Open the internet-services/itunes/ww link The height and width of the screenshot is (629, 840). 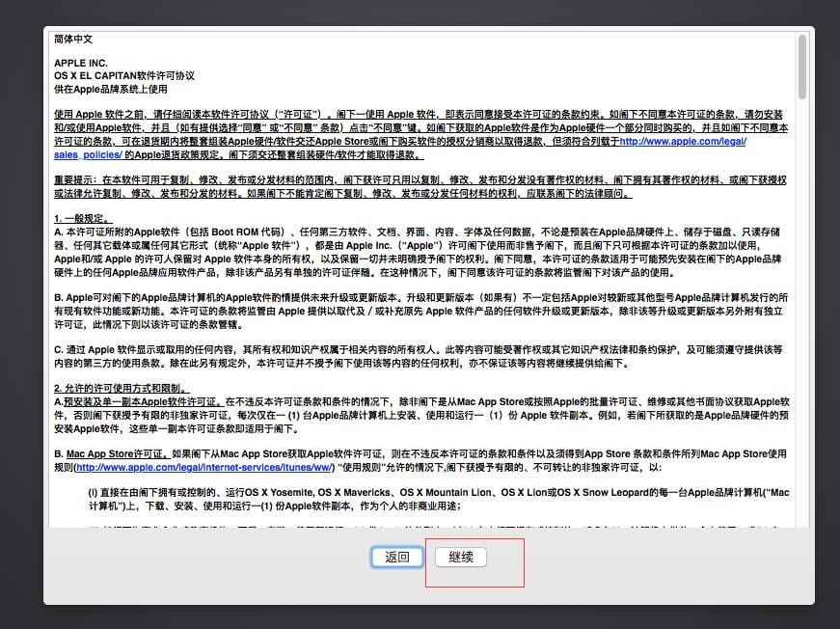tap(205, 467)
